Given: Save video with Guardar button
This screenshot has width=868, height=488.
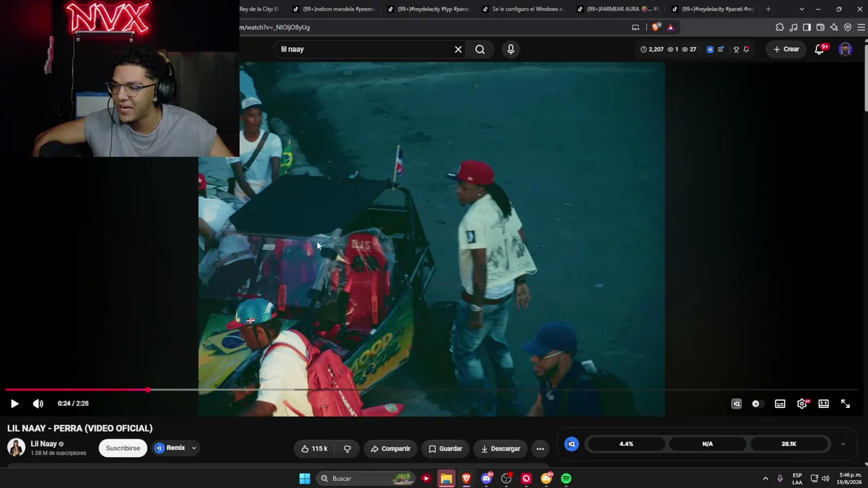Looking at the screenshot, I should tap(445, 449).
